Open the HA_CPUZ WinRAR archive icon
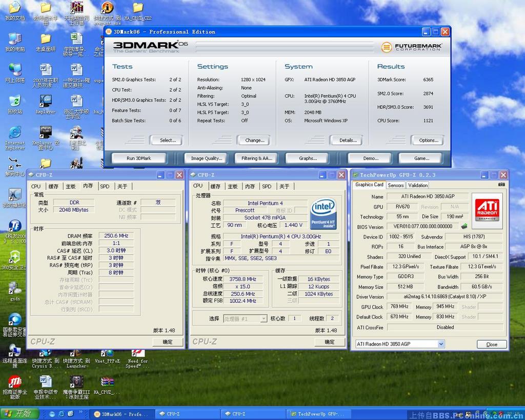 [107, 383]
